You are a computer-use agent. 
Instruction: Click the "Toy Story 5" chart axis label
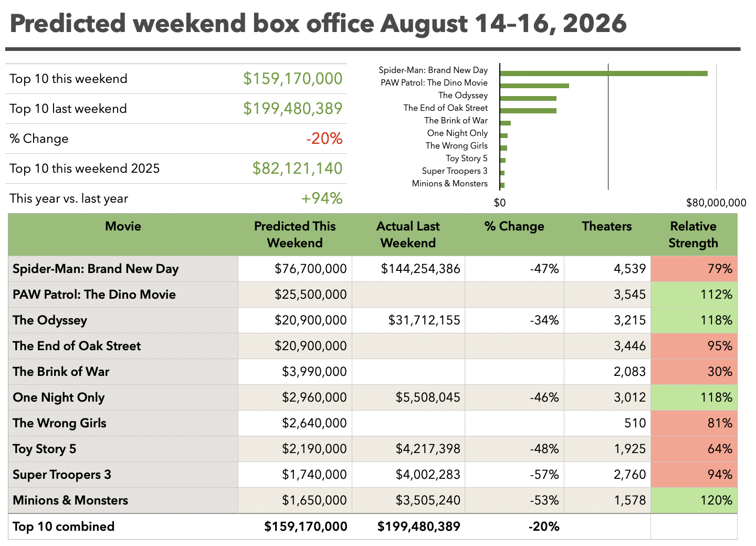click(467, 158)
